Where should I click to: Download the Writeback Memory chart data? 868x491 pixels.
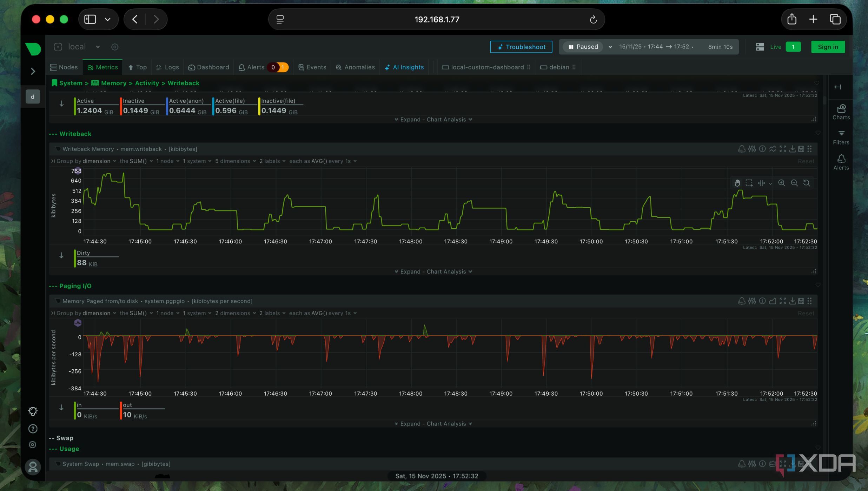point(792,149)
